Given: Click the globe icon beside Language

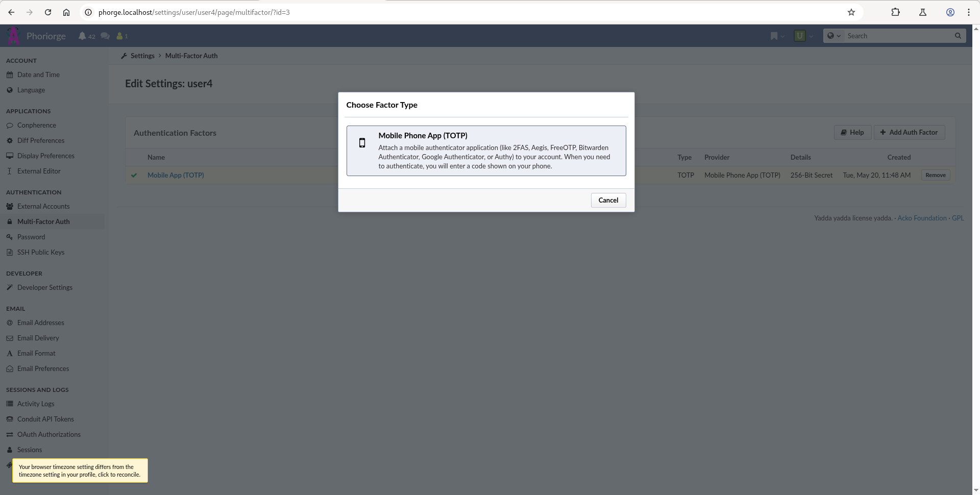Looking at the screenshot, I should [10, 90].
